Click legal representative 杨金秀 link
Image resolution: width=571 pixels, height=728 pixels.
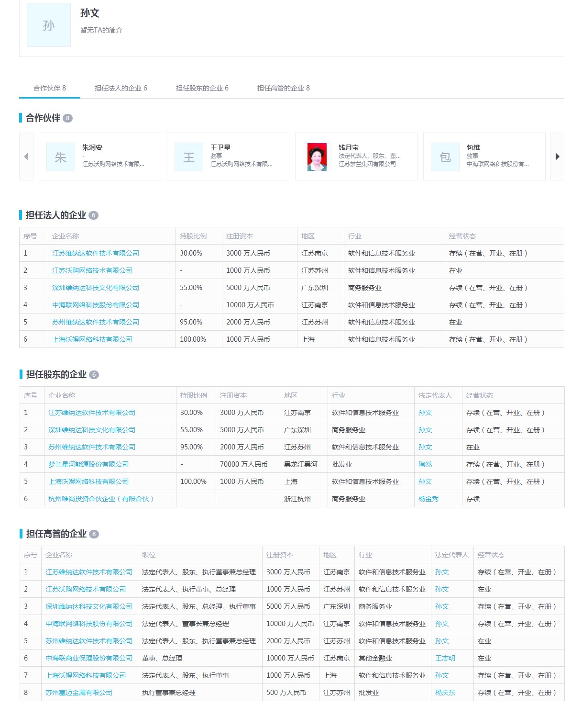pos(428,499)
